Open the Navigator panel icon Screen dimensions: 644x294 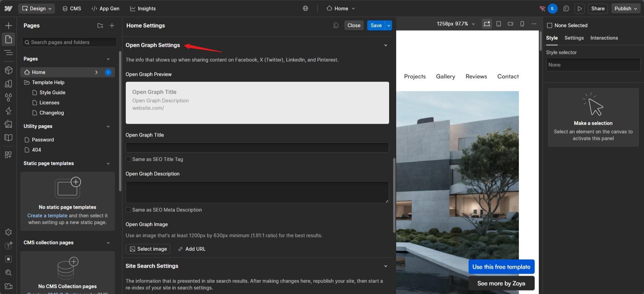8,53
